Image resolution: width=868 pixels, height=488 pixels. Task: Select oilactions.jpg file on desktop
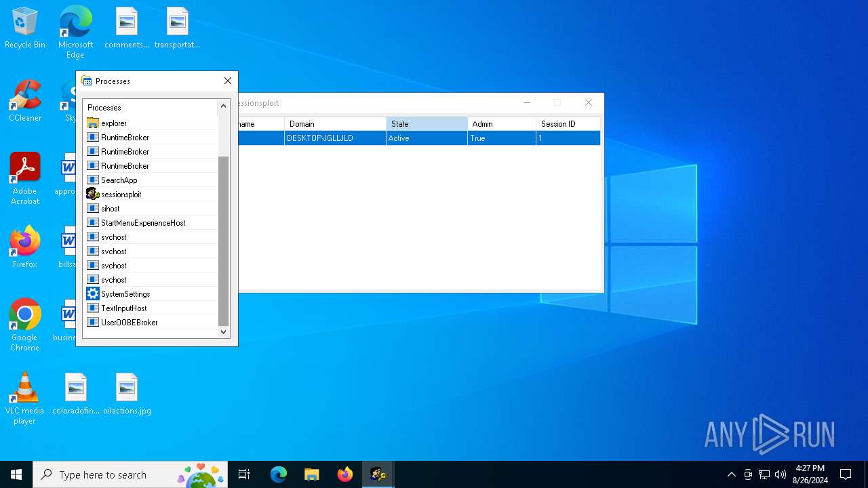127,394
